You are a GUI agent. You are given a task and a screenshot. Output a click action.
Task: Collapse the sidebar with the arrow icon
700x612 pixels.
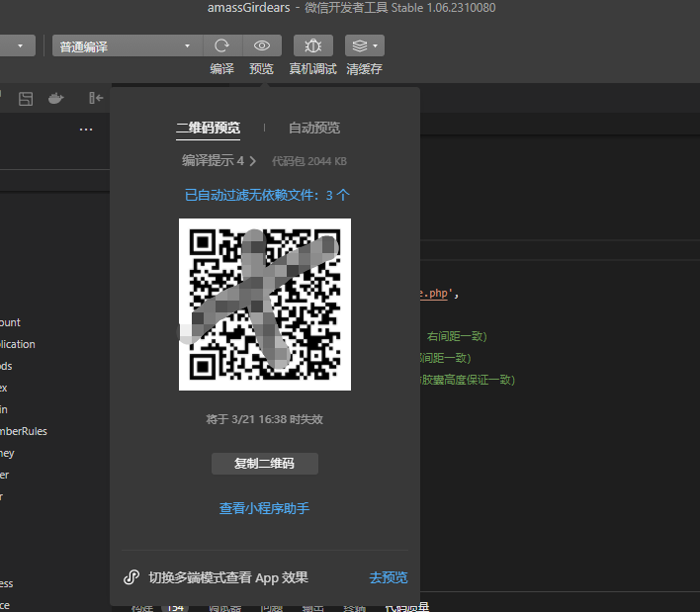96,98
